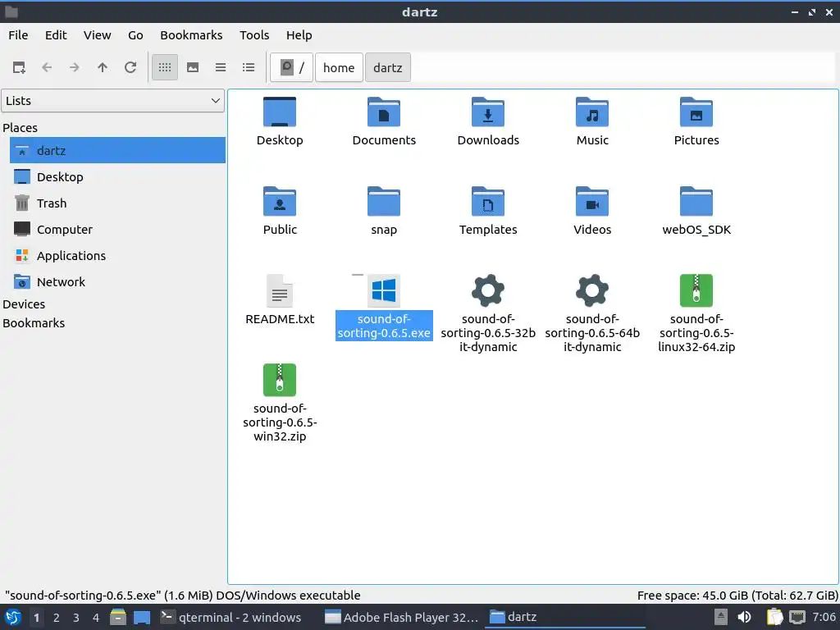The width and height of the screenshot is (840, 630).
Task: Switch to virtual desktop 3
Action: coord(76,618)
